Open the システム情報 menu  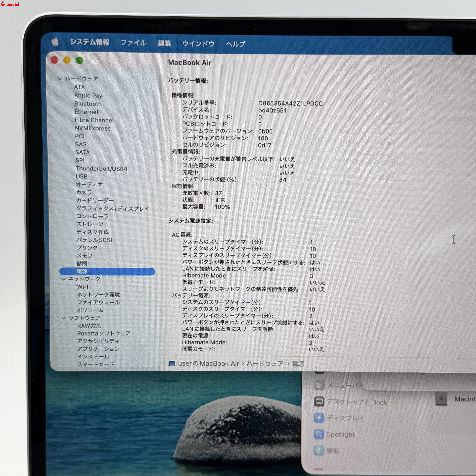coord(90,42)
